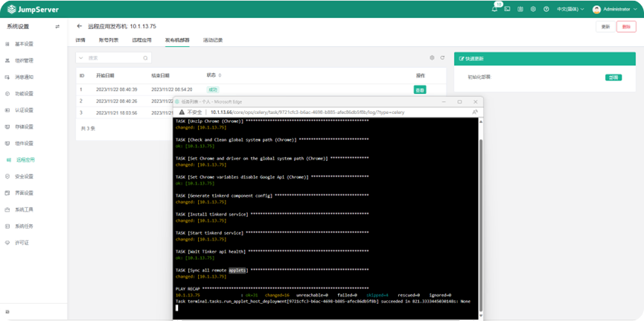Click the 快速更新 edit icon
Image resolution: width=644 pixels, height=321 pixels.
(462, 59)
